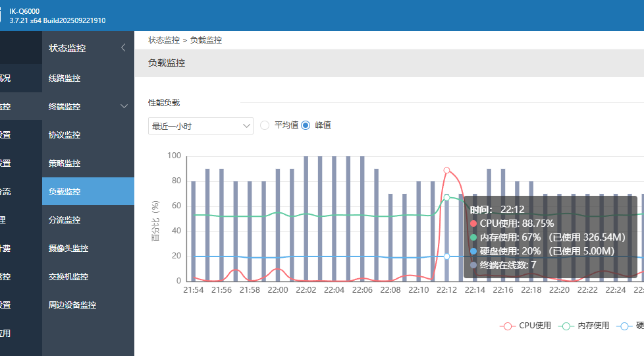Click the CPU peak point at 22:12
The image size is (644, 356).
[x=447, y=170]
